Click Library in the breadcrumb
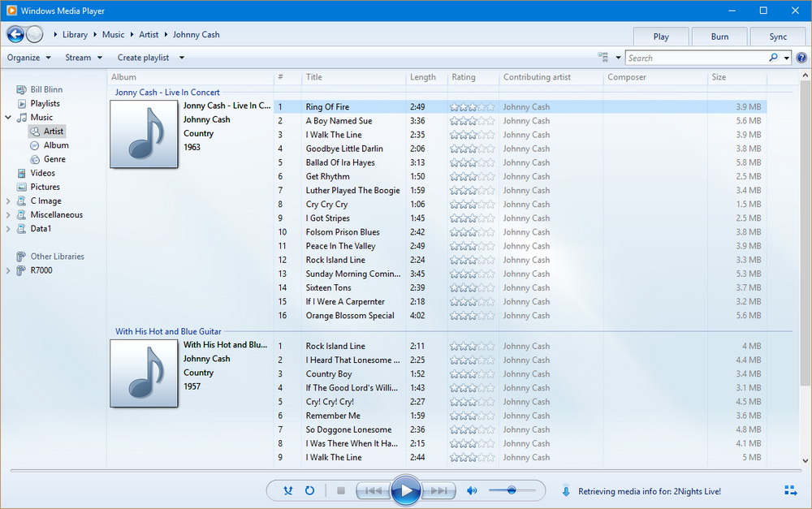812x509 pixels. [x=75, y=35]
